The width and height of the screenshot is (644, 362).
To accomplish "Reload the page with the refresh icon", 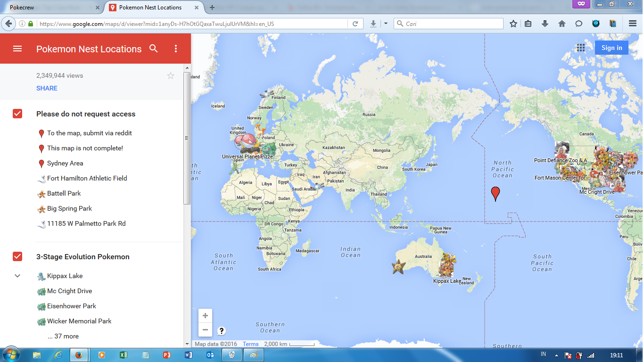I will click(355, 24).
